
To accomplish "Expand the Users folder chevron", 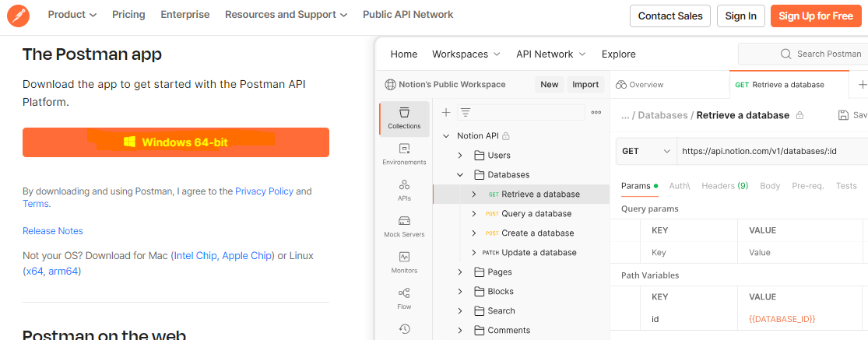I will (x=460, y=156).
